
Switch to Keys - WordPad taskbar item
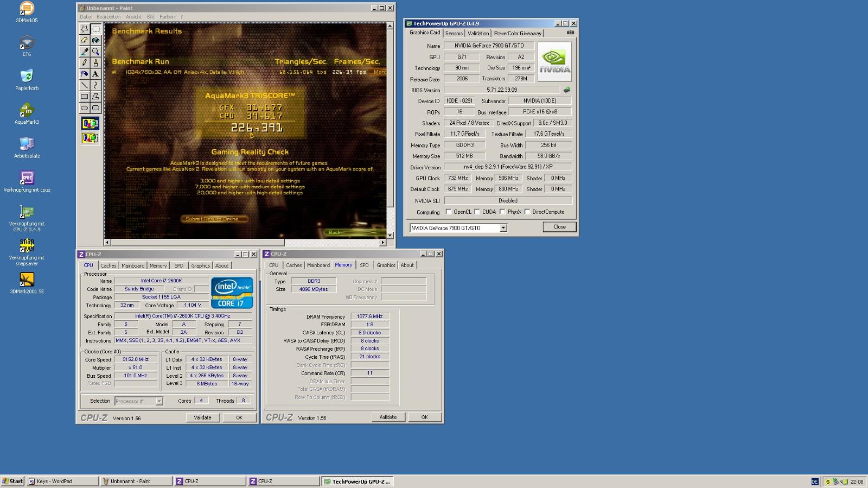pos(63,481)
